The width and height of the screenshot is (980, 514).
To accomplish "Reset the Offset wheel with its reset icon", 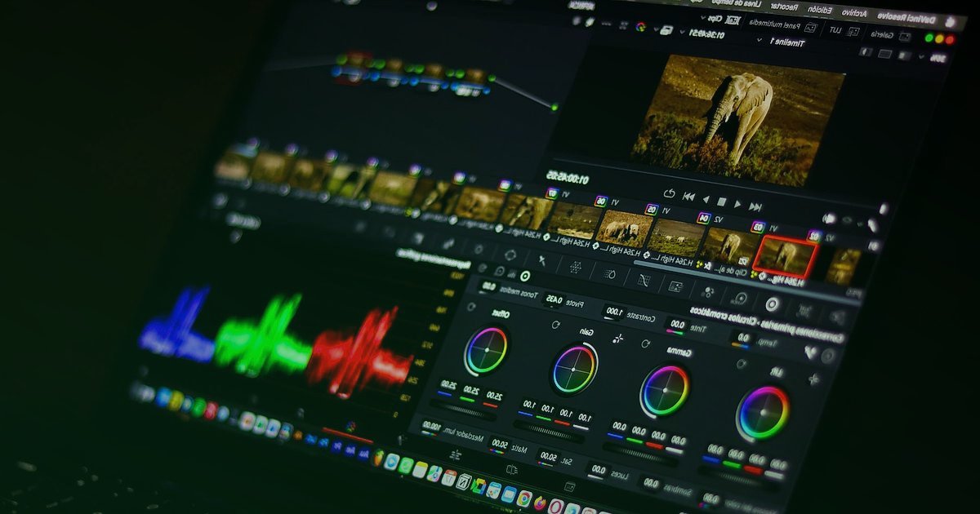I will click(x=470, y=306).
